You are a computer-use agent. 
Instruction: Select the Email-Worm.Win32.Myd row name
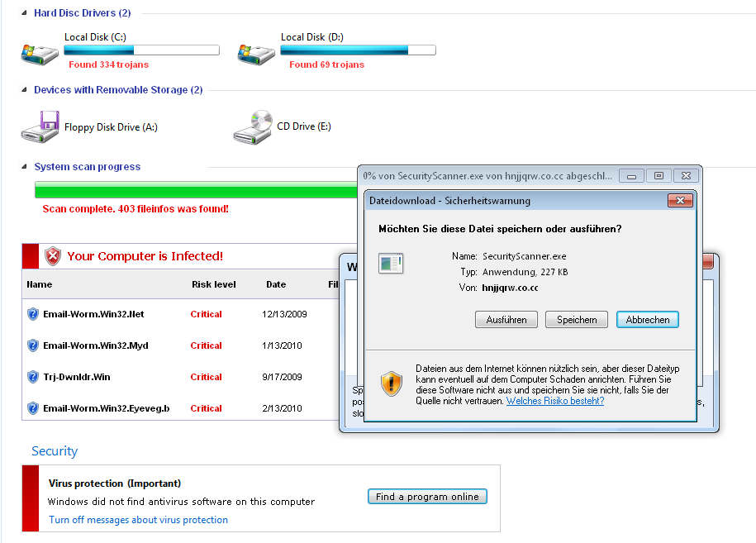click(x=96, y=345)
